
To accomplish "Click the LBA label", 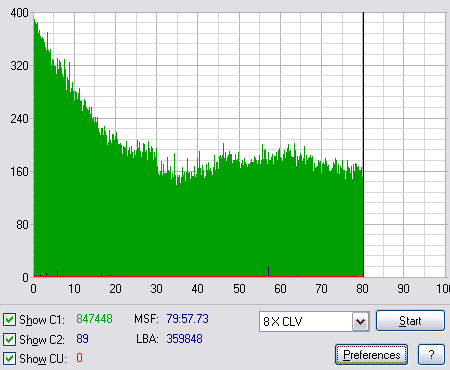I will pyautogui.click(x=147, y=339).
